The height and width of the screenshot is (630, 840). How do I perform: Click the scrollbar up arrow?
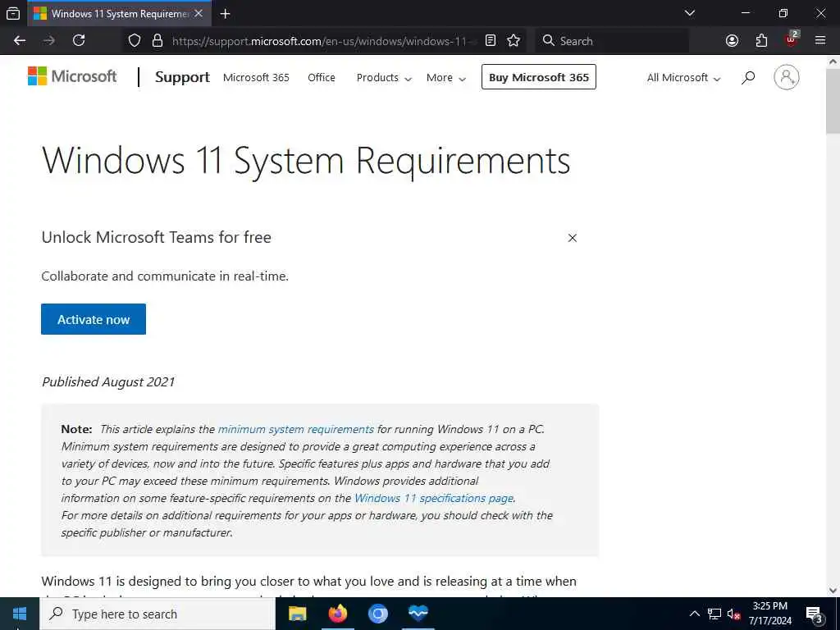833,62
